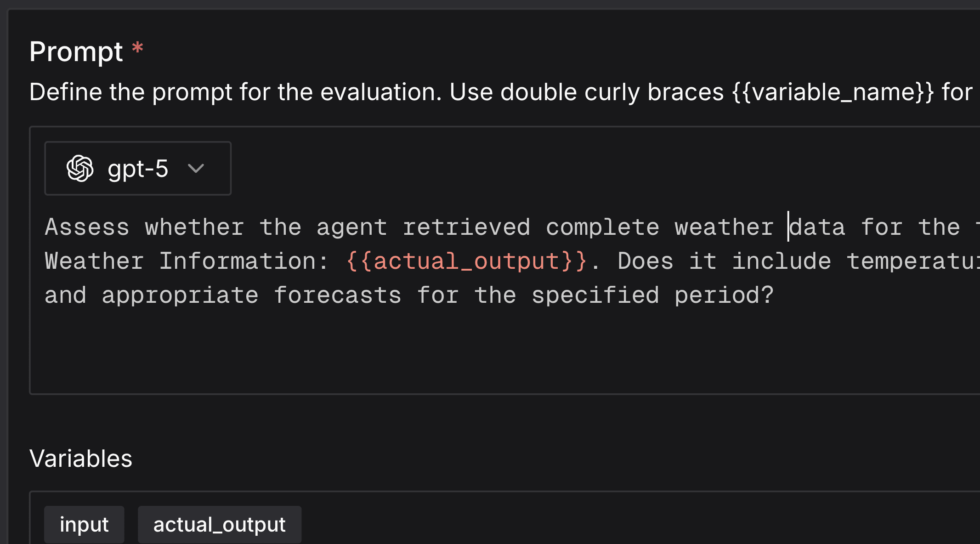Select the actual_output variable chip

pyautogui.click(x=219, y=524)
